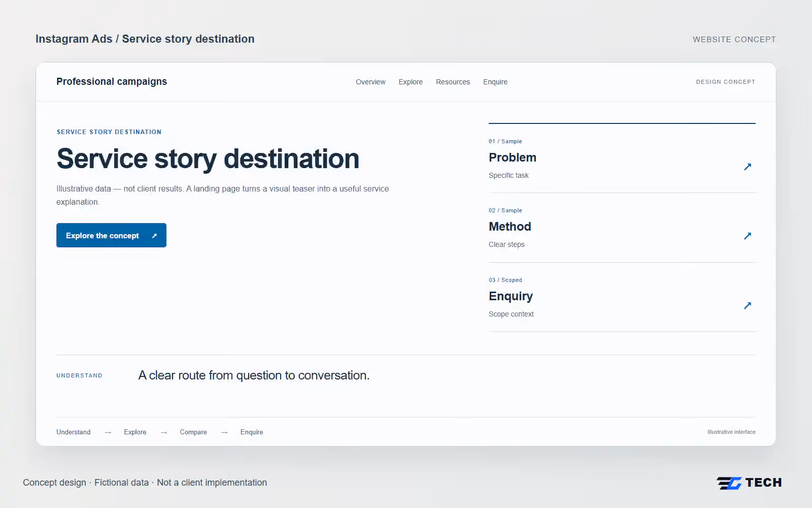Click the 'Illustrative data — not client results' paragraph
812x508 pixels.
click(x=223, y=195)
